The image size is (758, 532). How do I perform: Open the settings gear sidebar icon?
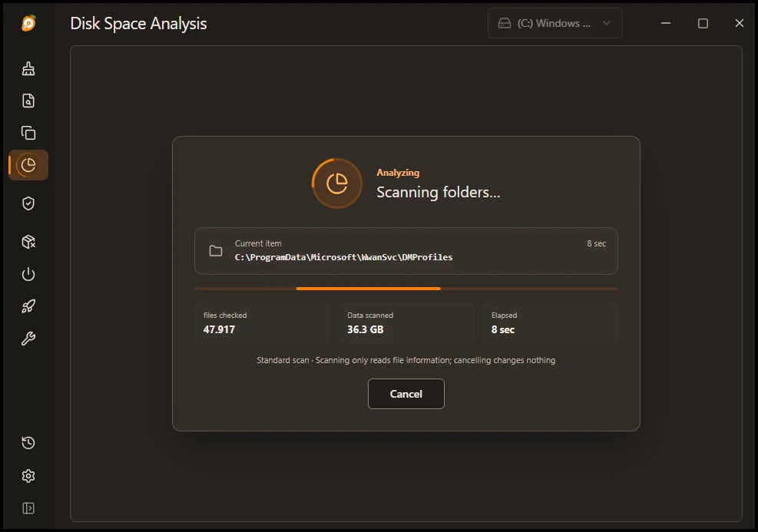pos(28,476)
